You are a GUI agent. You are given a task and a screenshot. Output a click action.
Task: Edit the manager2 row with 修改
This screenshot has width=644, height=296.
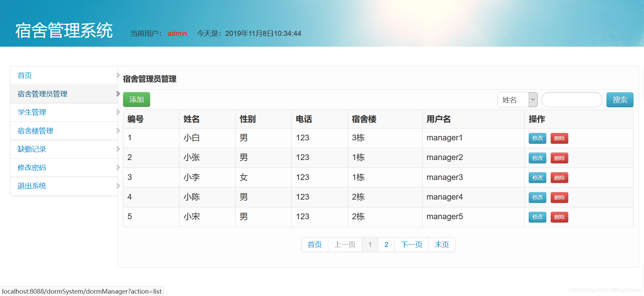tap(538, 158)
